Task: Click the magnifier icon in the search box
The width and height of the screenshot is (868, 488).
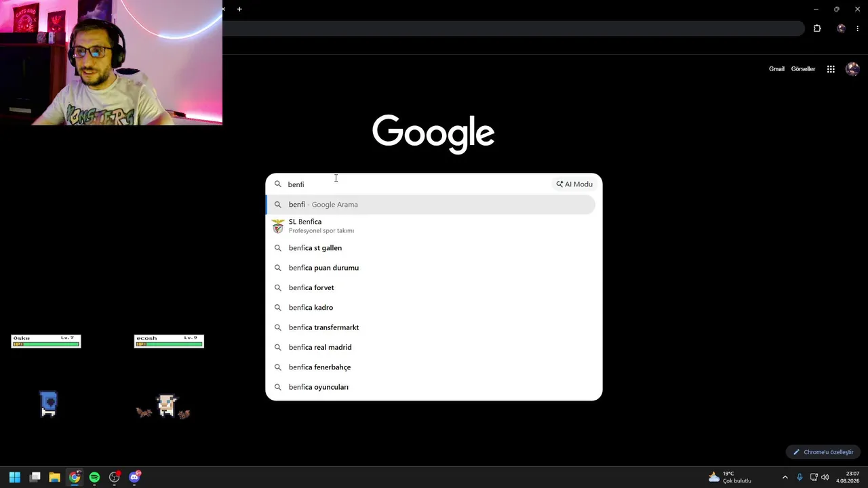Action: 278,184
